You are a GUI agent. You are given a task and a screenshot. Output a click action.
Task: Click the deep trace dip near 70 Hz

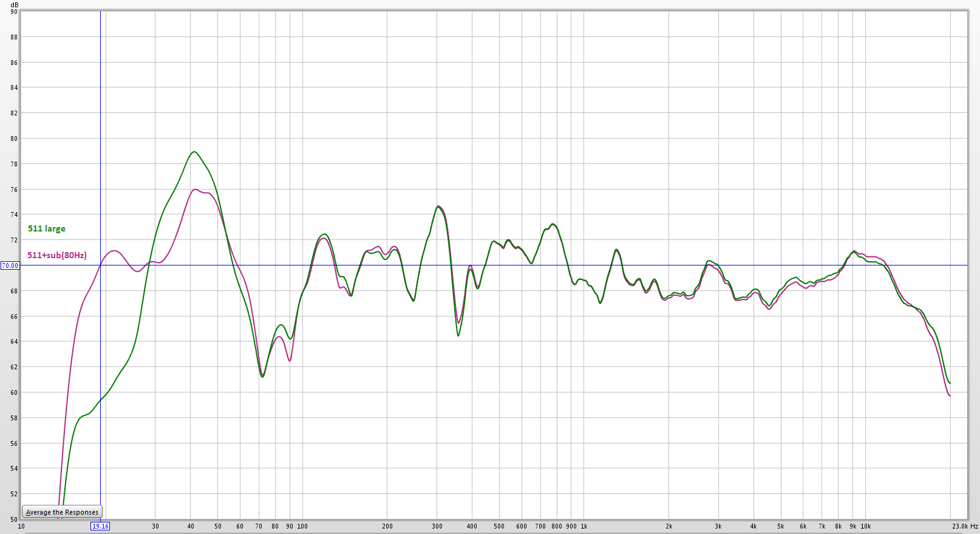coord(262,376)
